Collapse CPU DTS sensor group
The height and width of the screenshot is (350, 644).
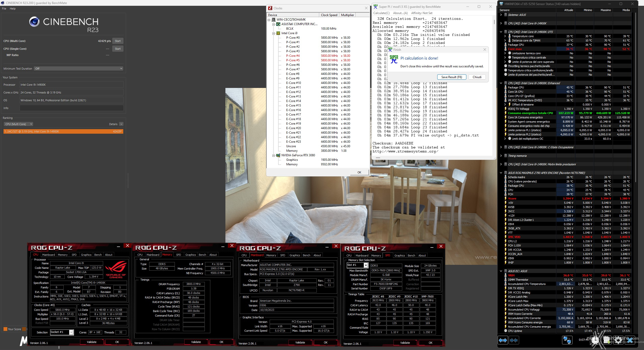point(501,32)
